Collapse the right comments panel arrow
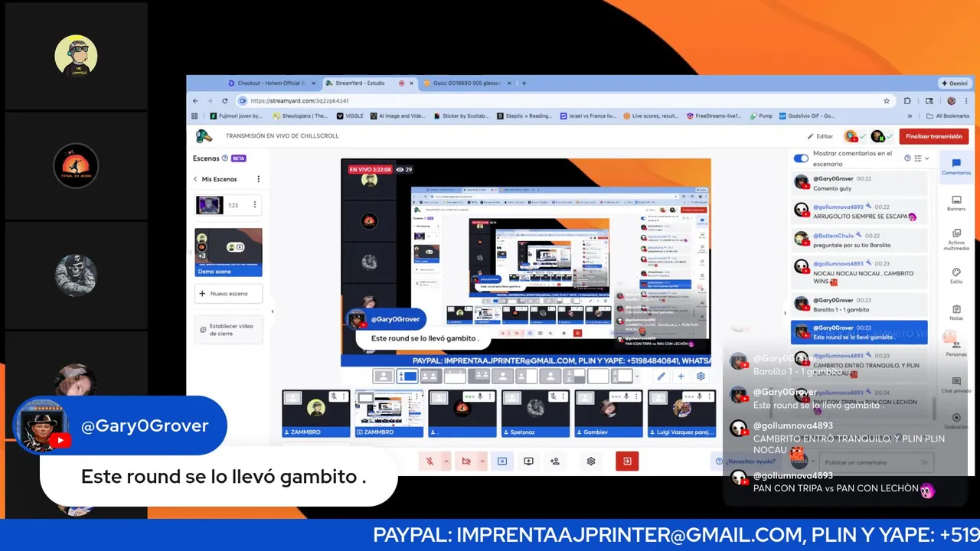This screenshot has height=551, width=980. tap(785, 312)
